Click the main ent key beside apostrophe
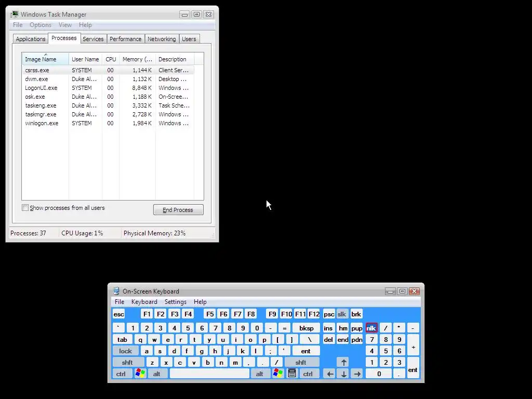The image size is (532, 399). (305, 351)
